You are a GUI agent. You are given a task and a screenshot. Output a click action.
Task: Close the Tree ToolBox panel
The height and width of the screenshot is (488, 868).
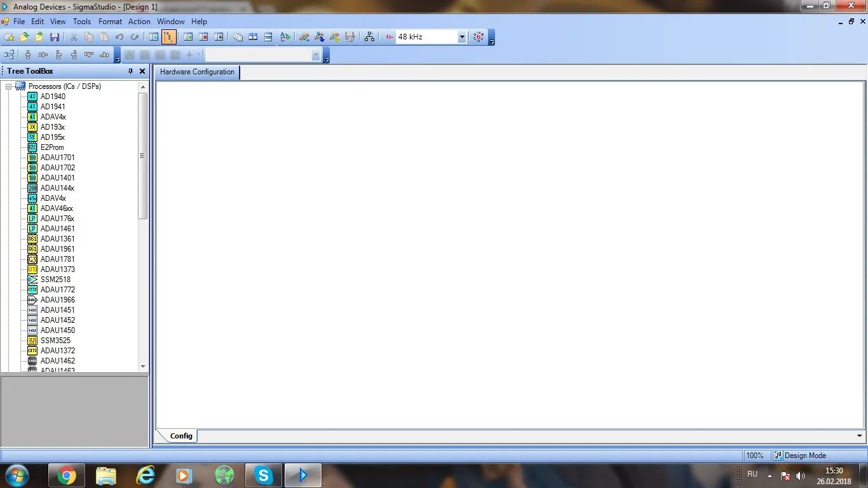click(x=142, y=71)
